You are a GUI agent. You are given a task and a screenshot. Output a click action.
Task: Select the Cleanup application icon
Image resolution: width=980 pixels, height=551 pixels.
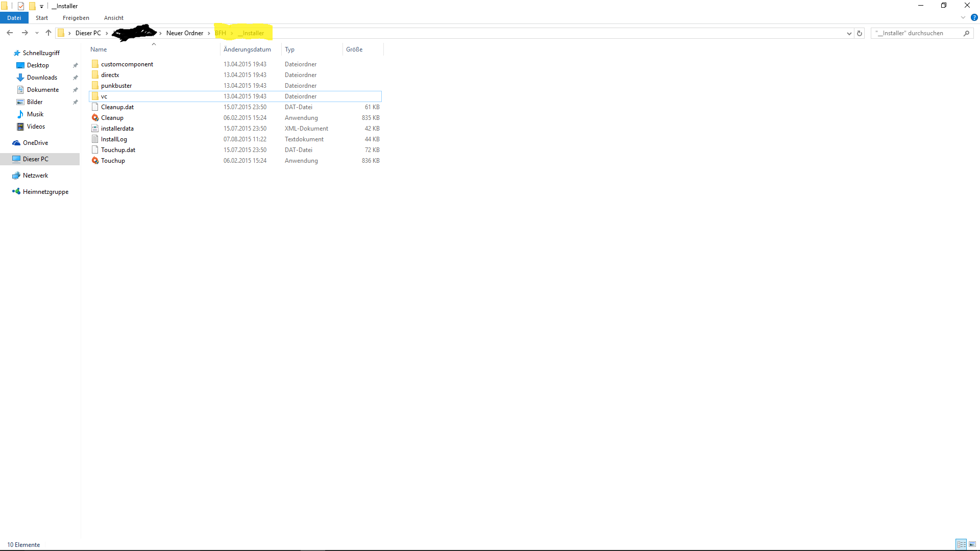[95, 118]
